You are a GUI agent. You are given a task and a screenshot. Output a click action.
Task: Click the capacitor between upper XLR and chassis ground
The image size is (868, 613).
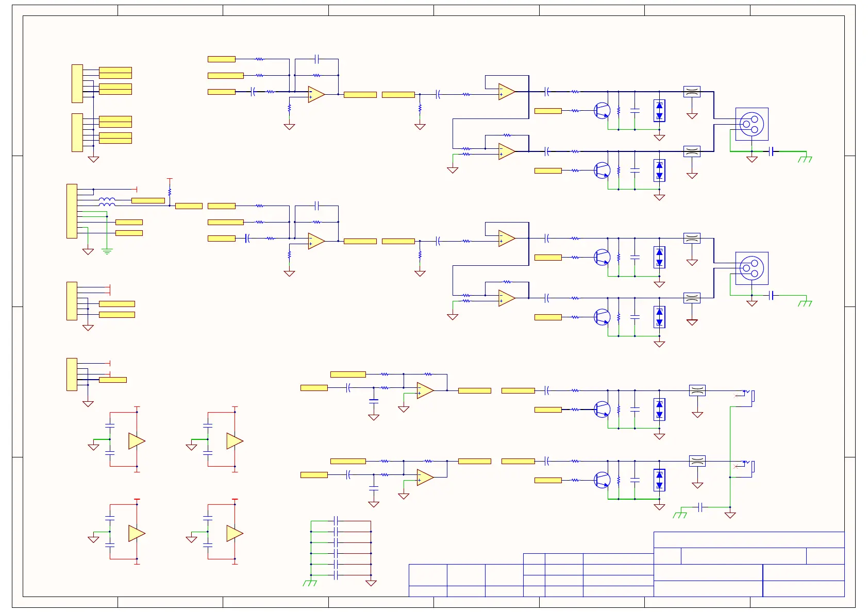772,151
